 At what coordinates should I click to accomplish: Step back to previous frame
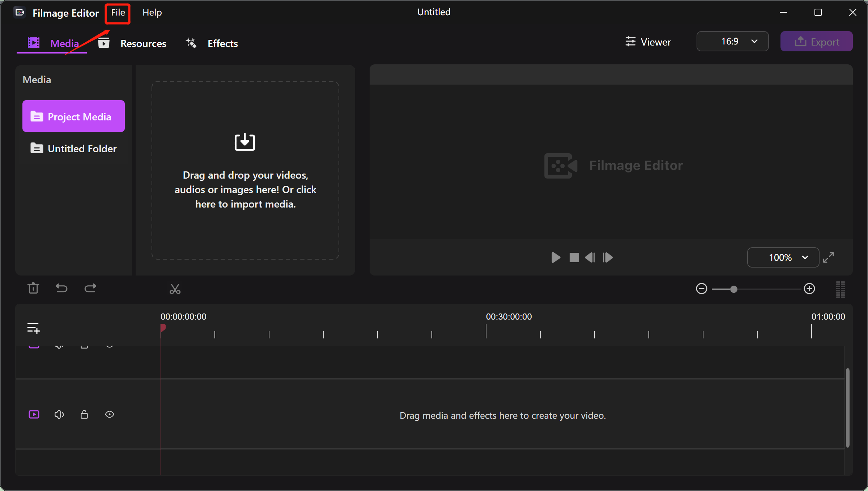(x=590, y=257)
